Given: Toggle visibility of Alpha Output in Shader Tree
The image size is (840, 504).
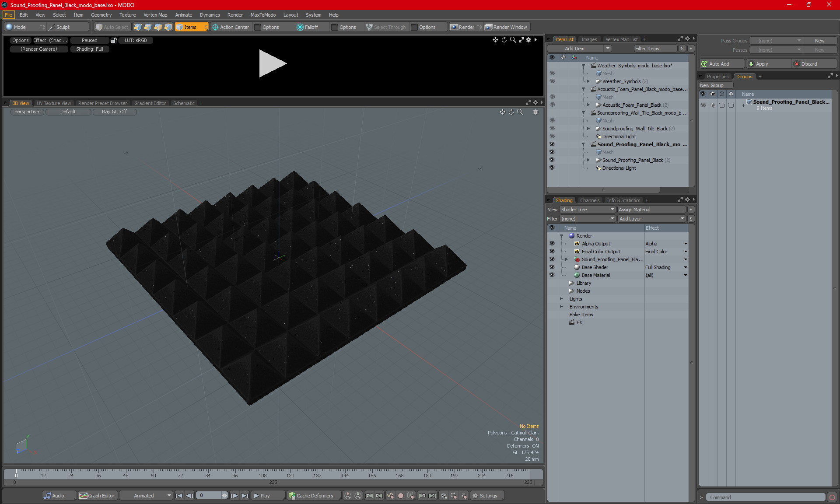Looking at the screenshot, I should coord(552,244).
